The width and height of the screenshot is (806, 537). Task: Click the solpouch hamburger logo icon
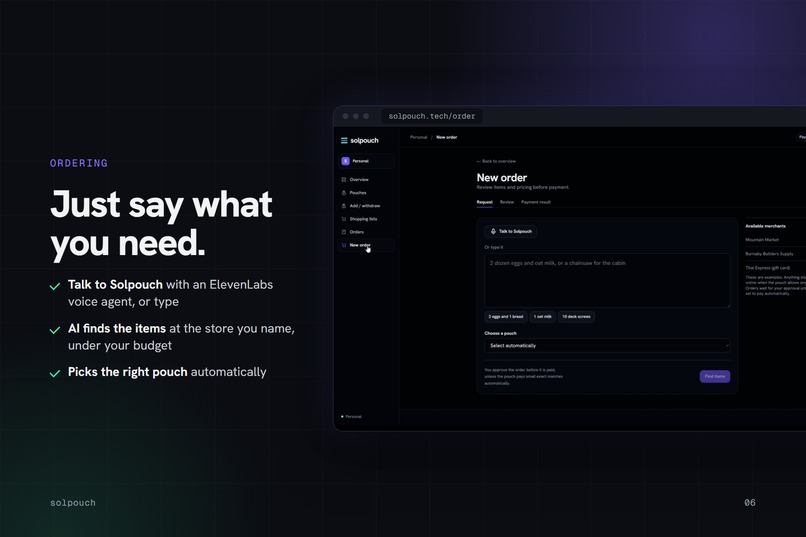[344, 140]
